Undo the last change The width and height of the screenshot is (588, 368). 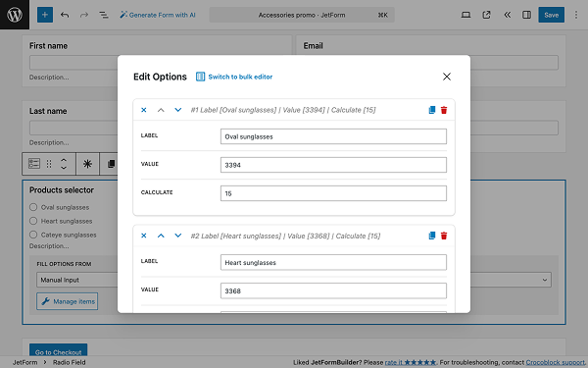pyautogui.click(x=65, y=15)
